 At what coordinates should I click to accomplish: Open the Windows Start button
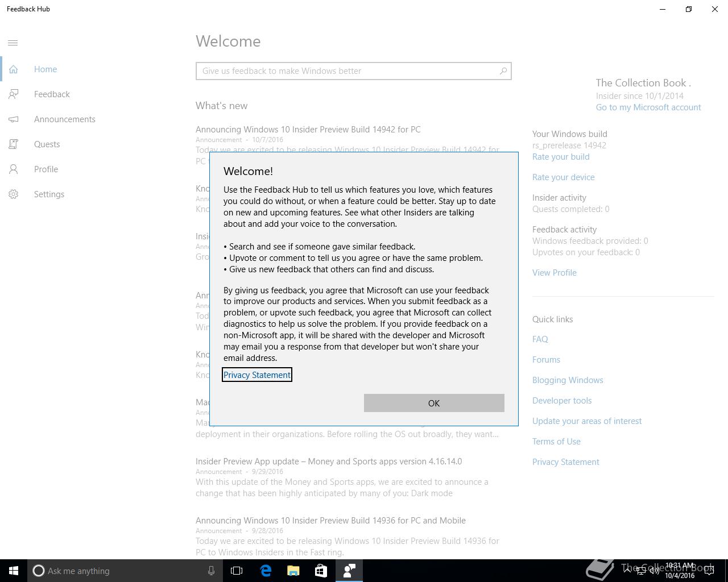pyautogui.click(x=14, y=571)
